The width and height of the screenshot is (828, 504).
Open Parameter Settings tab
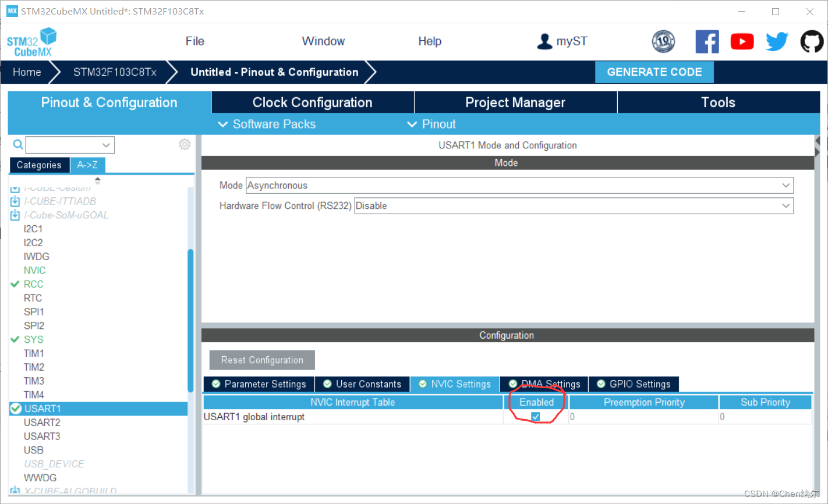click(x=259, y=384)
